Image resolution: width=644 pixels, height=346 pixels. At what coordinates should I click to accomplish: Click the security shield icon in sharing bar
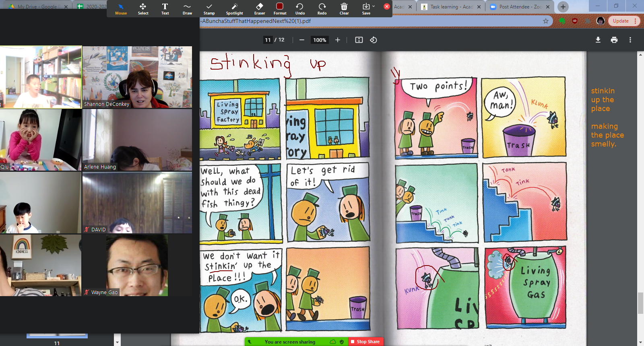pos(342,342)
